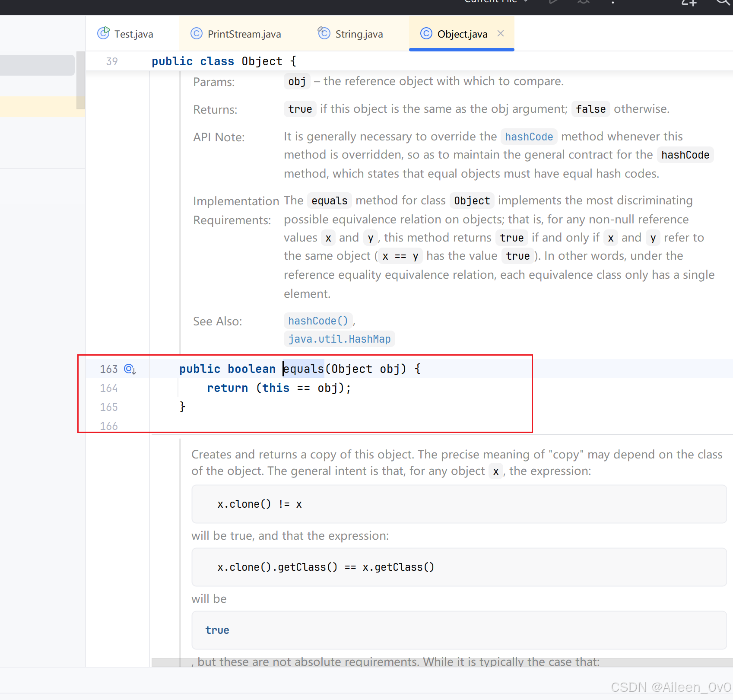Click the 'equals' code chip in Implementation Requirements
This screenshot has width=733, height=700.
coord(330,200)
